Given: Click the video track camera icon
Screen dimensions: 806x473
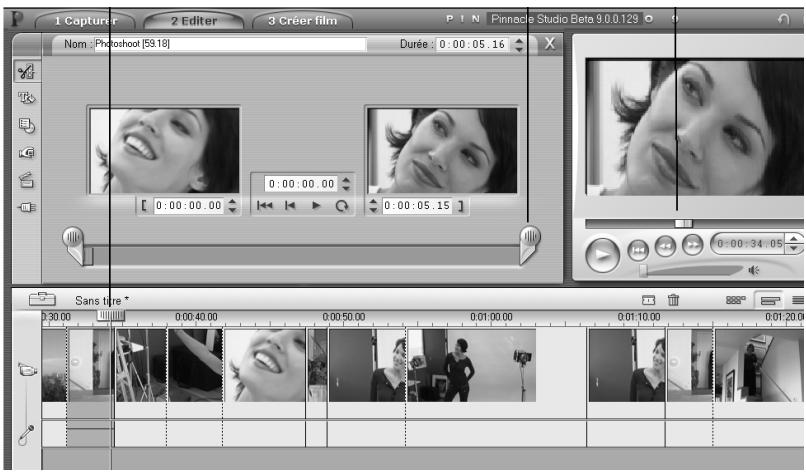Looking at the screenshot, I should 27,369.
